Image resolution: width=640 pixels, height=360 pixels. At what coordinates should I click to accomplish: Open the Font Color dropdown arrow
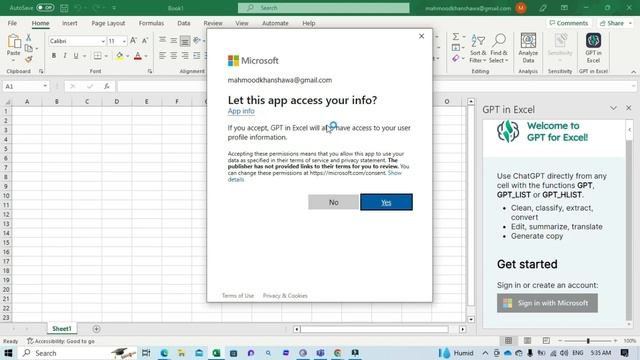pyautogui.click(x=146, y=56)
